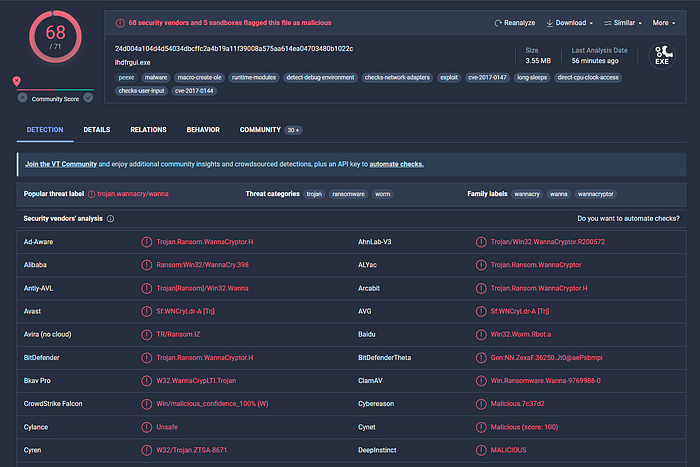Click the alert icon next to DeepInstinct MALICIOUS

coord(481,450)
